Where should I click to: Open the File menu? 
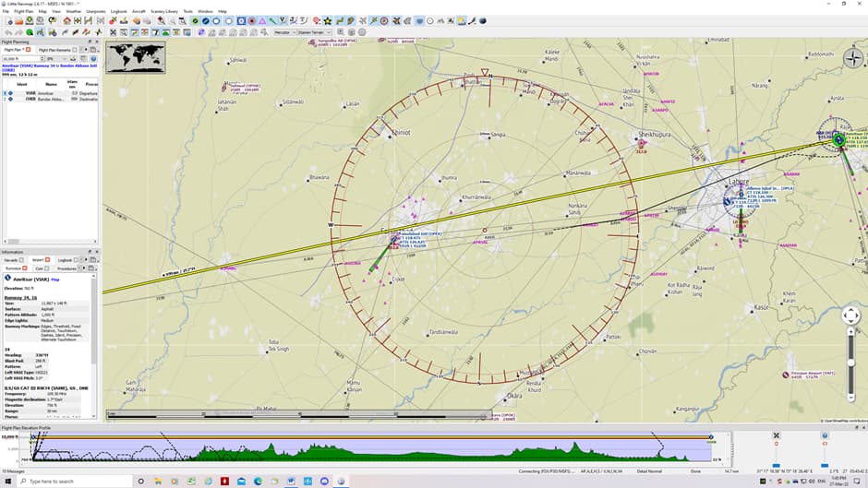click(6, 11)
